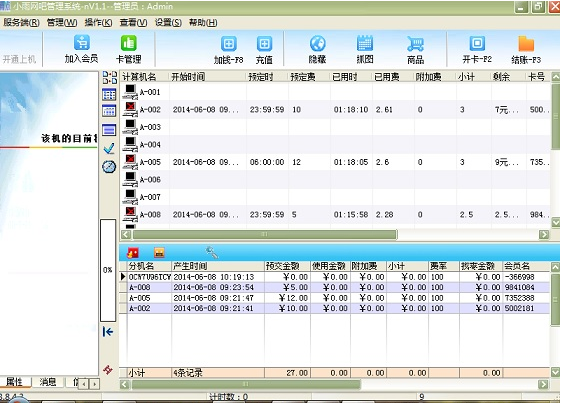
Task: Switch to the 消息 tab
Action: tap(48, 382)
